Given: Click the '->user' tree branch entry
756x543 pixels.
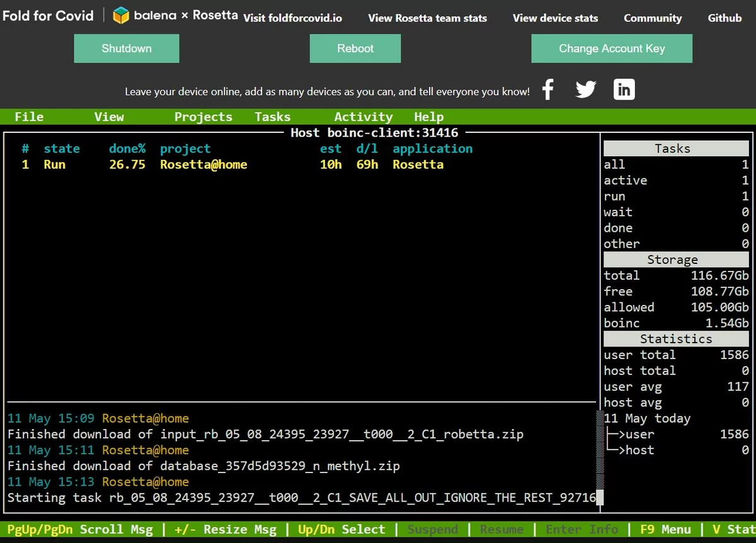Looking at the screenshot, I should tap(678, 434).
